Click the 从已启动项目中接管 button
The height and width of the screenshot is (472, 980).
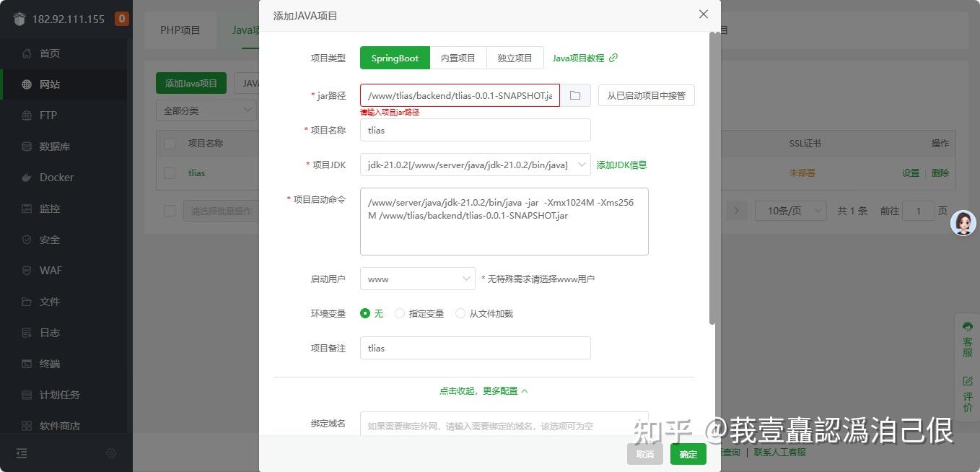click(x=646, y=95)
